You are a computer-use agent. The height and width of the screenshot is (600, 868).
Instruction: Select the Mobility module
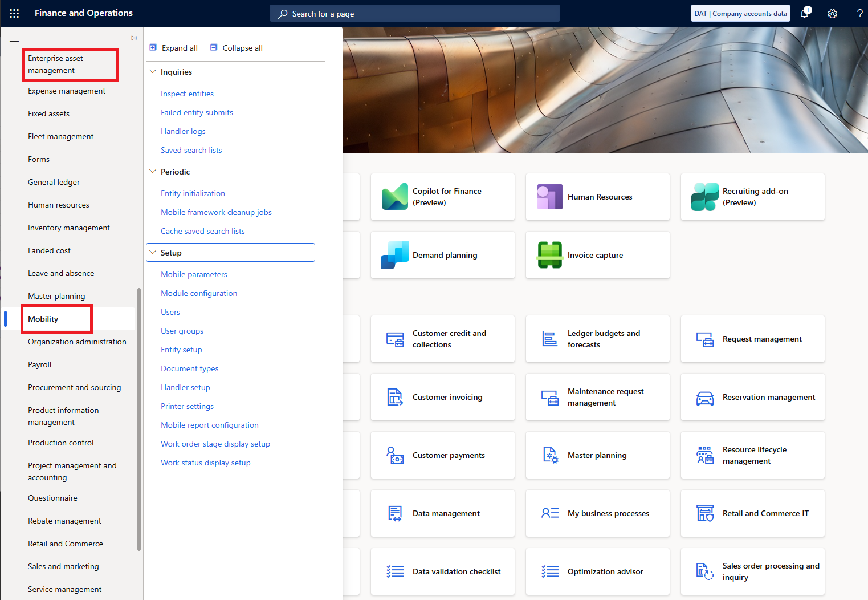[x=43, y=319]
